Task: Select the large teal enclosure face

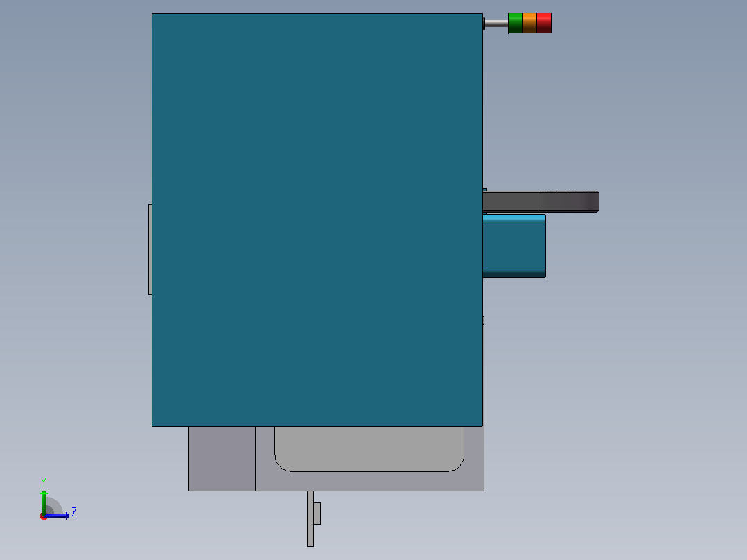Action: (x=317, y=220)
